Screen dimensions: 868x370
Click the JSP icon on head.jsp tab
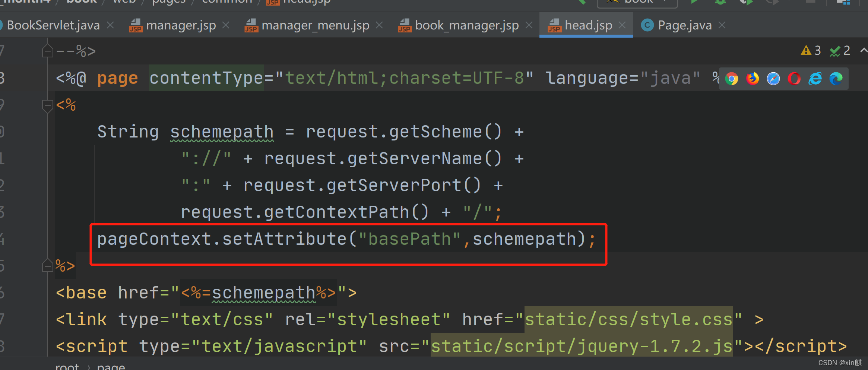[x=555, y=26]
